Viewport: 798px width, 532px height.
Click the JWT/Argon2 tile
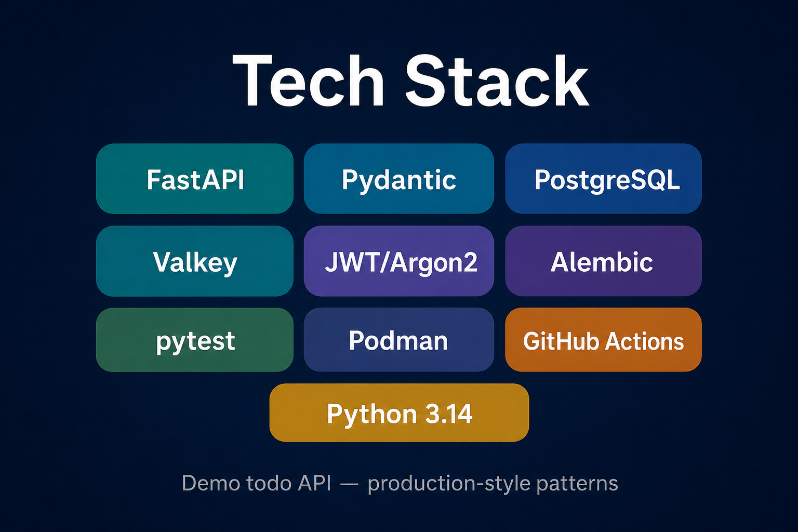pyautogui.click(x=399, y=261)
